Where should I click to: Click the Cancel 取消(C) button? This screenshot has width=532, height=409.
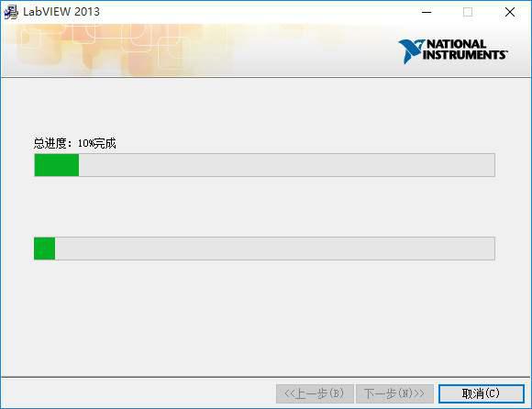coord(482,393)
